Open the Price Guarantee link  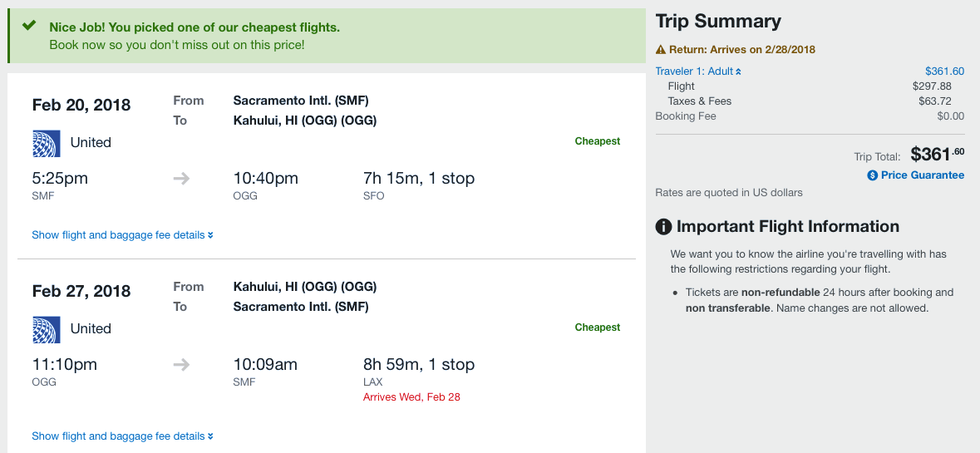(x=923, y=175)
